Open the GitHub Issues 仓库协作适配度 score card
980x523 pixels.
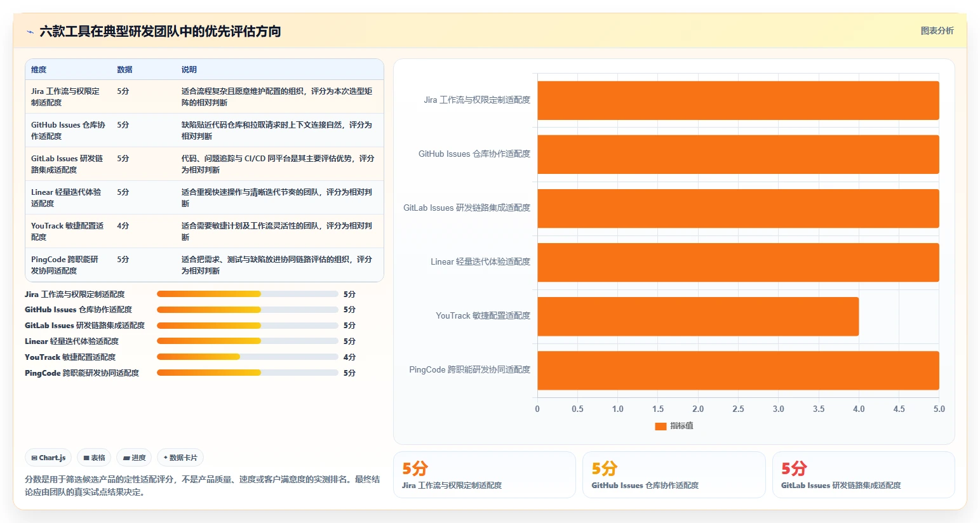pos(674,475)
